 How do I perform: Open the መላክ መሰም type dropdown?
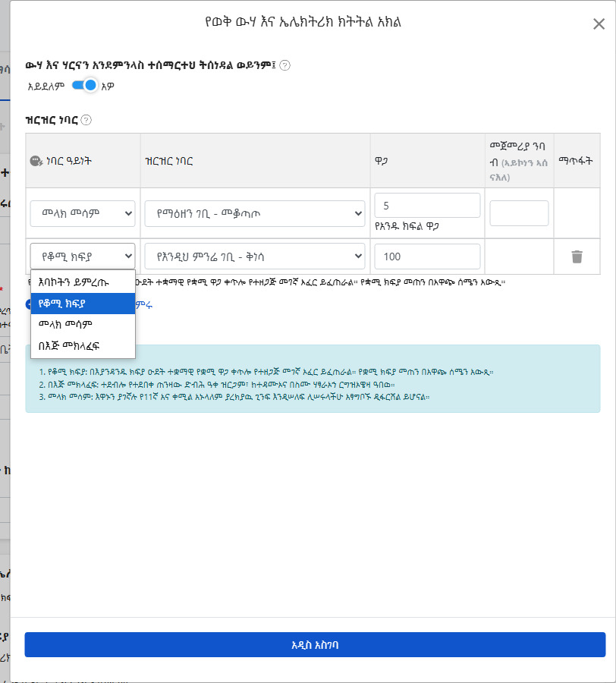pos(83,213)
